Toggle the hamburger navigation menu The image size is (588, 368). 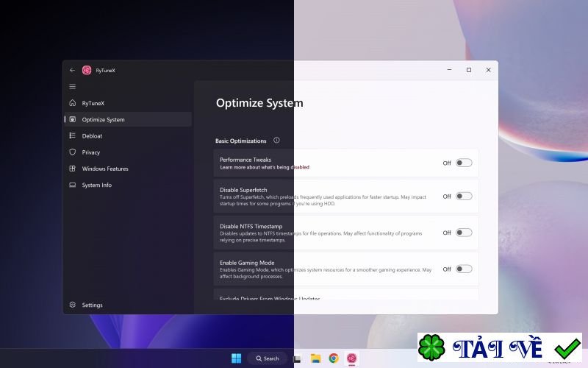(x=72, y=87)
